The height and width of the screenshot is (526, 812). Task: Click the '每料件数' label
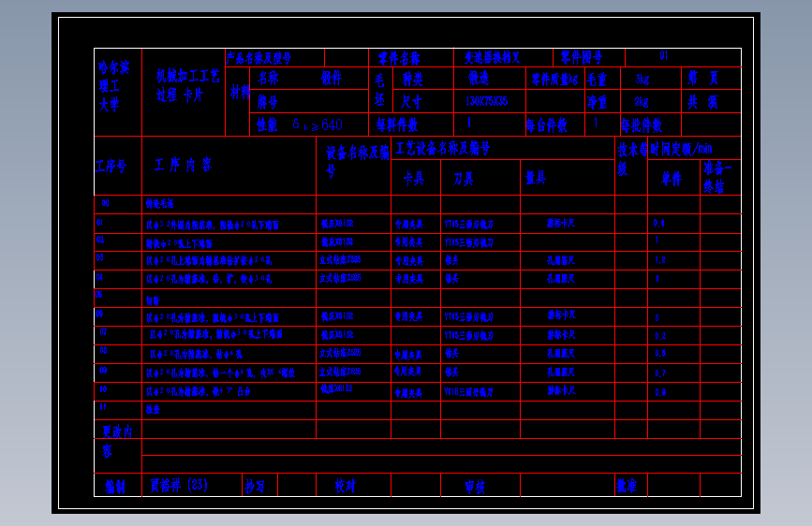click(x=397, y=124)
